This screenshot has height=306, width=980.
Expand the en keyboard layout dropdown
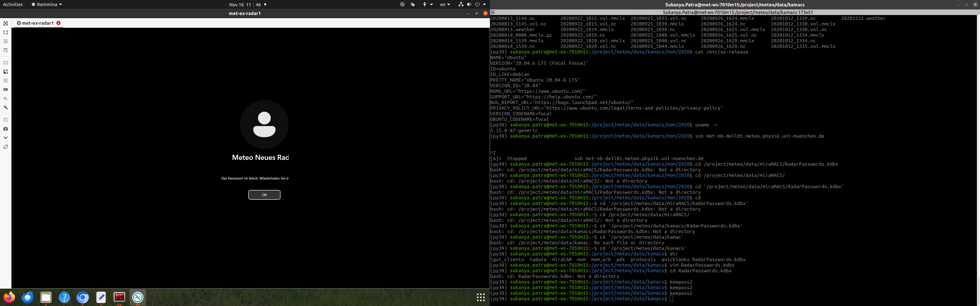[x=445, y=5]
